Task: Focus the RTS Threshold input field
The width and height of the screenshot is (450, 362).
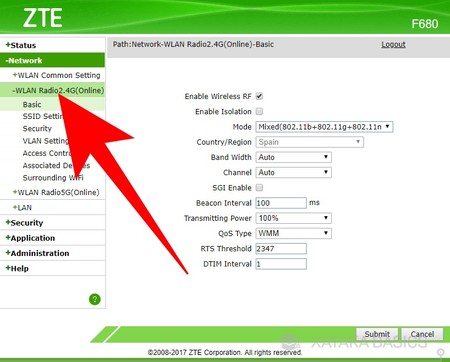Action: coord(281,249)
